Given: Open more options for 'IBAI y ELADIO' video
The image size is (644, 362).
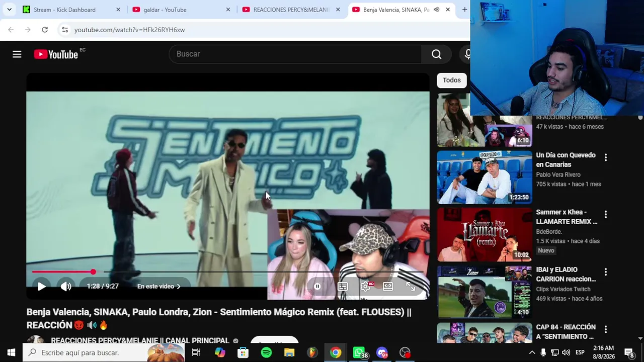Looking at the screenshot, I should [606, 272].
